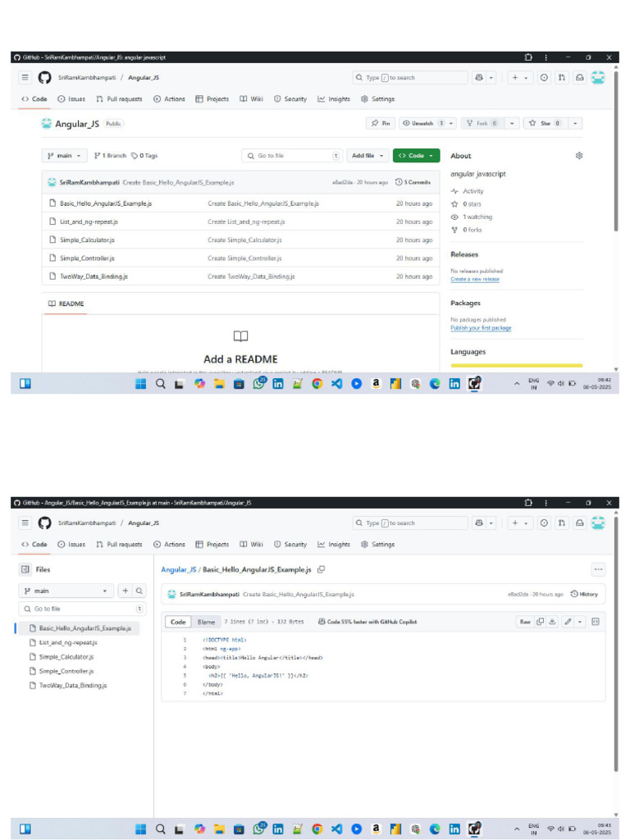
Task: Expand the Unwatch notifications dropdown
Action: point(451,123)
